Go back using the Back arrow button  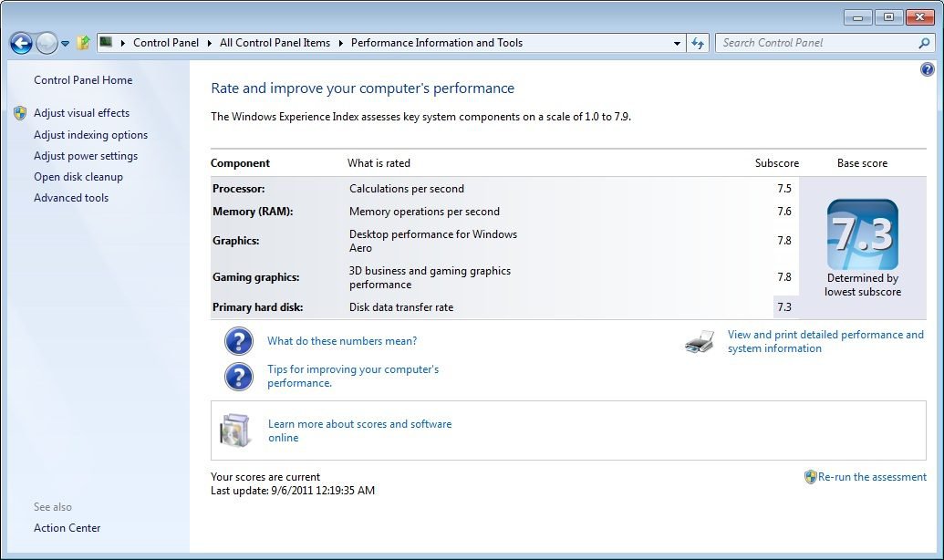click(x=21, y=44)
